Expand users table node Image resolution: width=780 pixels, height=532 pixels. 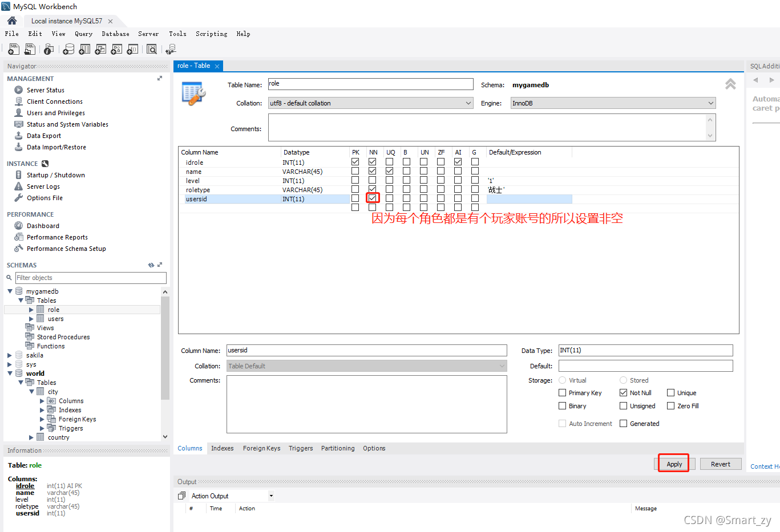31,319
